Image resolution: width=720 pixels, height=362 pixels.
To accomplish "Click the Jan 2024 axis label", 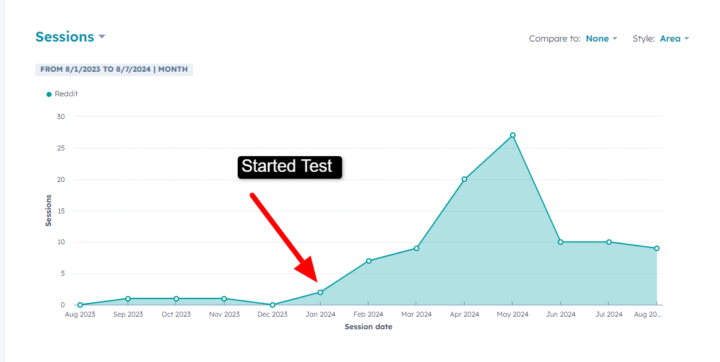I will 321,315.
